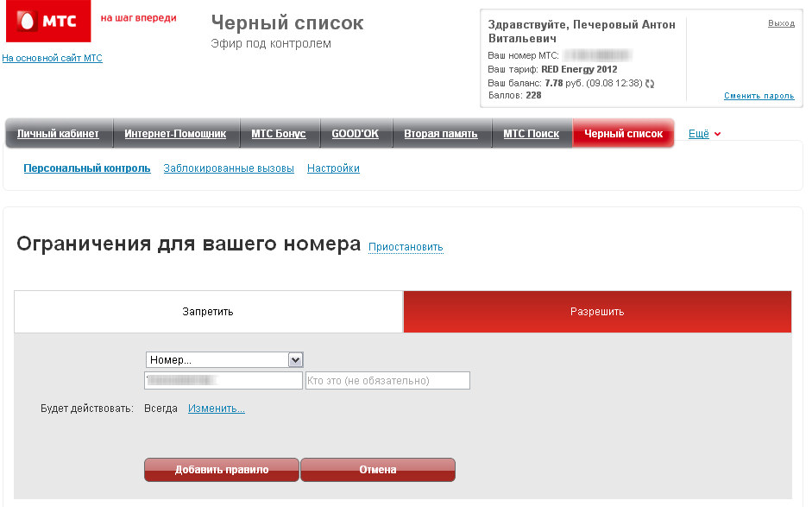Go to МТС Поиск
812x507 pixels.
[531, 134]
